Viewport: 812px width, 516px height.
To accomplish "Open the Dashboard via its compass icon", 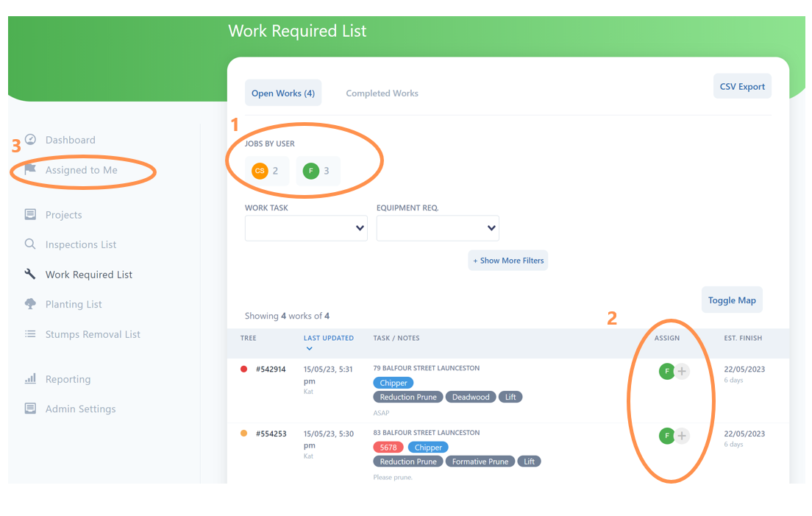I will [30, 140].
